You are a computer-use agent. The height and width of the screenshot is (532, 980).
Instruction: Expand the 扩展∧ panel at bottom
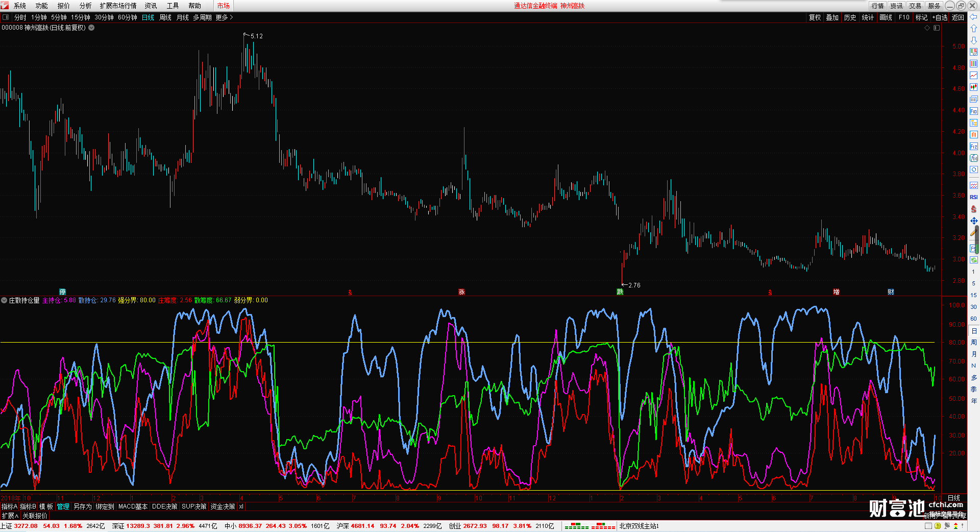(10, 516)
